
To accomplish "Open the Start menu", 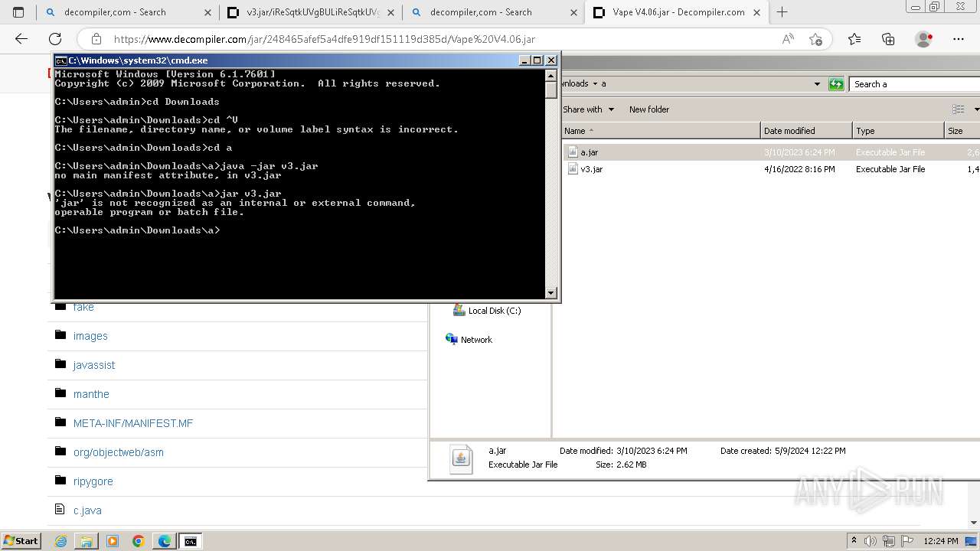I will 21,541.
